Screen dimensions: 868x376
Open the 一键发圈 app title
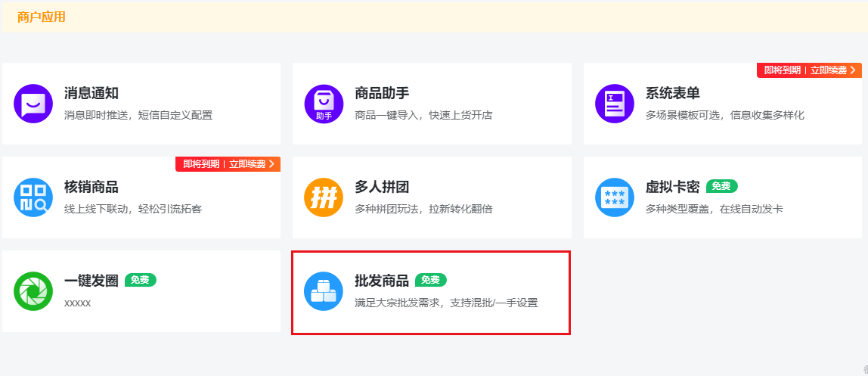pyautogui.click(x=91, y=281)
